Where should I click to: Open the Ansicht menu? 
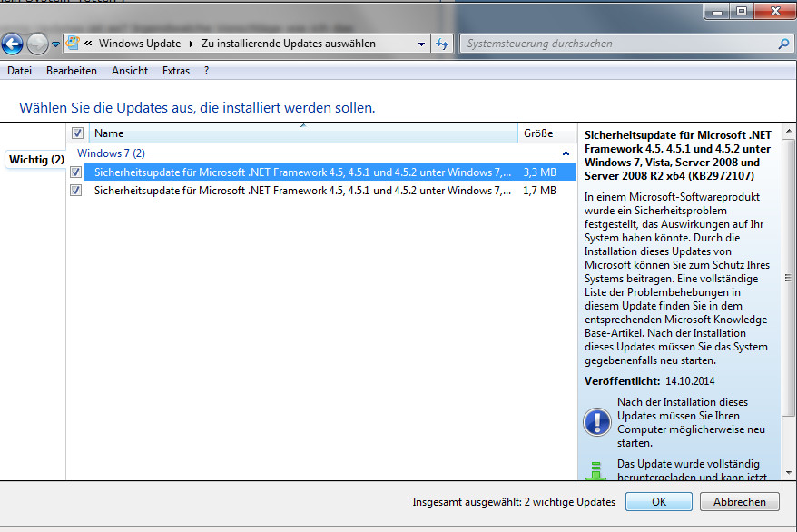[130, 71]
